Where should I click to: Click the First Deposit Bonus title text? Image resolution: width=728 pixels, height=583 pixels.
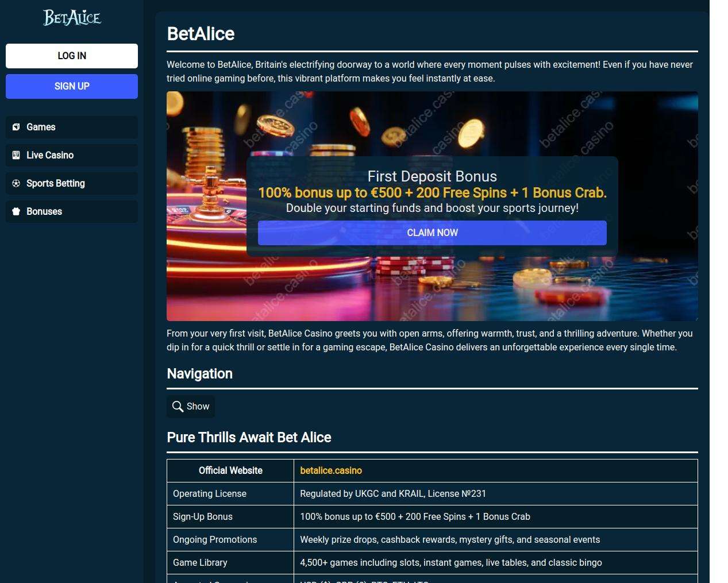click(432, 176)
